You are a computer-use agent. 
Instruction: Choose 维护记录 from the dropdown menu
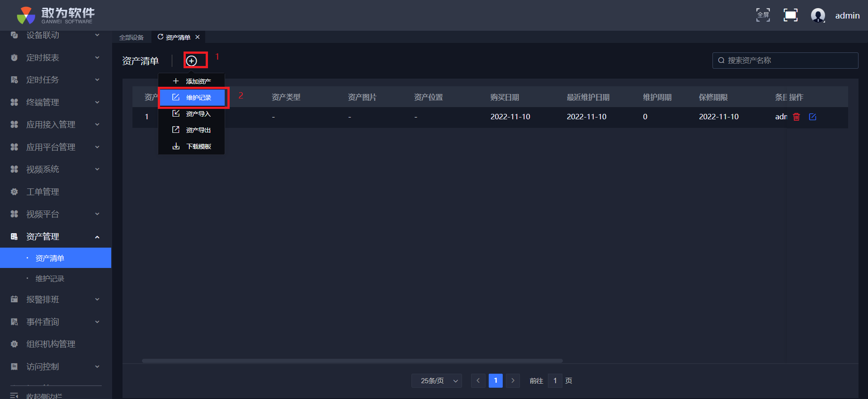click(x=192, y=98)
